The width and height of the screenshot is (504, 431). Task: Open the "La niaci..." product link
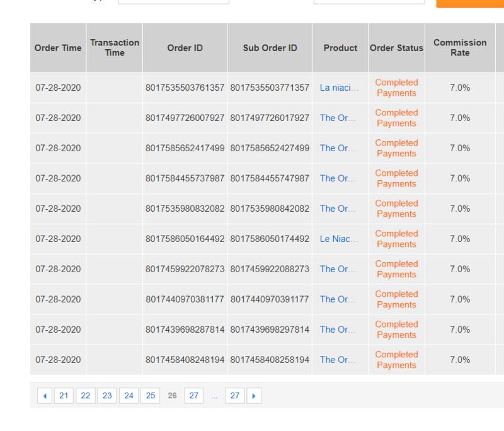coord(338,88)
